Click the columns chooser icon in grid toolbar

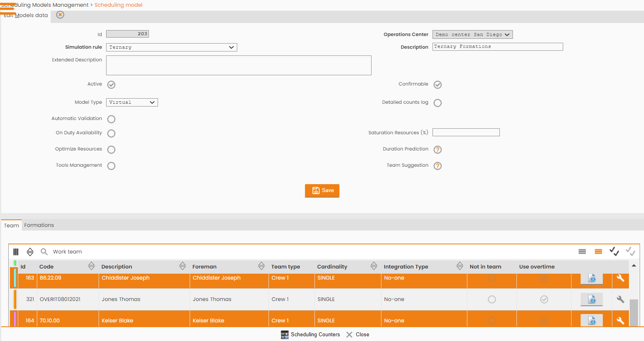(x=16, y=252)
